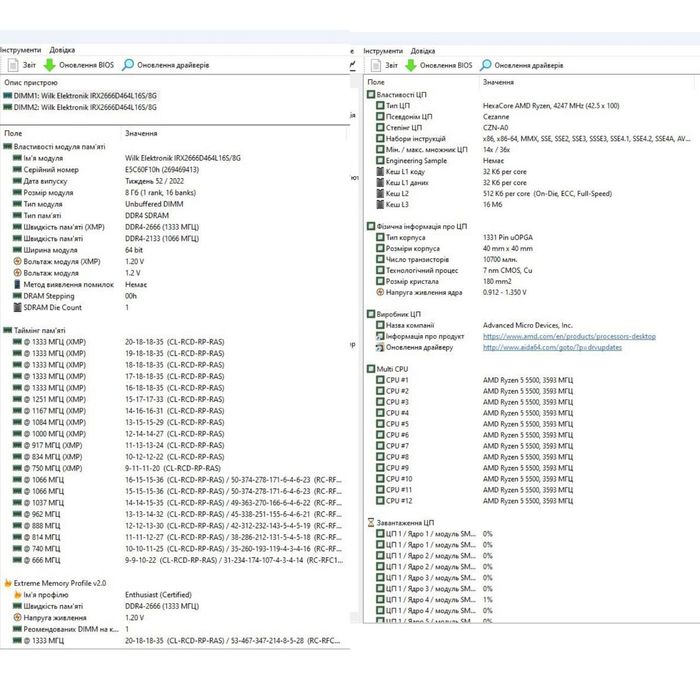
Task: Open Інструменти menu in left window
Action: click(x=20, y=50)
